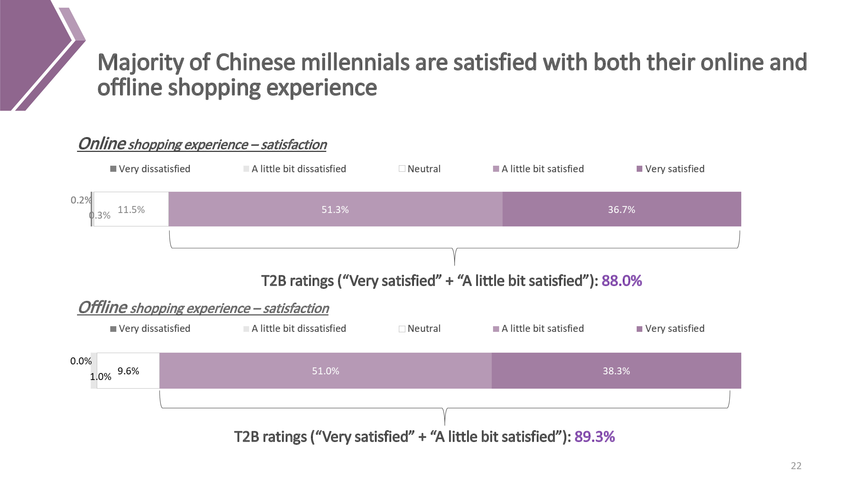This screenshot has height=488, width=868.
Task: Click the online 0.2% data label
Action: [x=81, y=200]
